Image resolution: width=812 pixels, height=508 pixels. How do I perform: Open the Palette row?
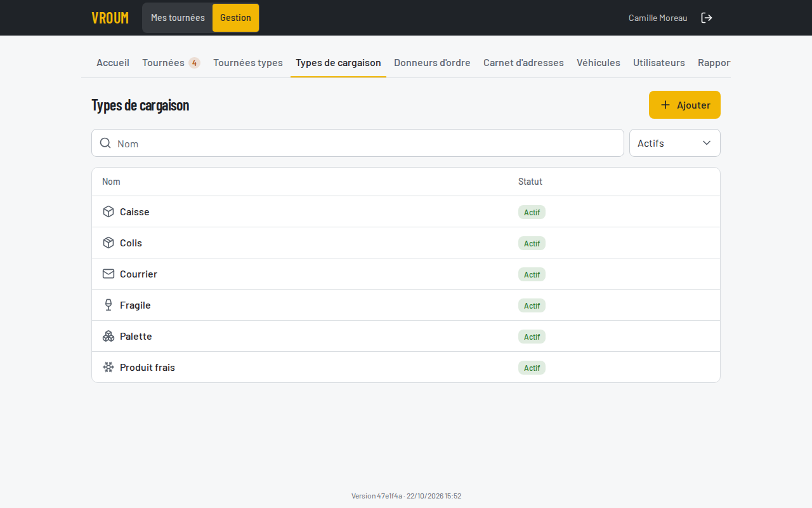click(x=406, y=336)
